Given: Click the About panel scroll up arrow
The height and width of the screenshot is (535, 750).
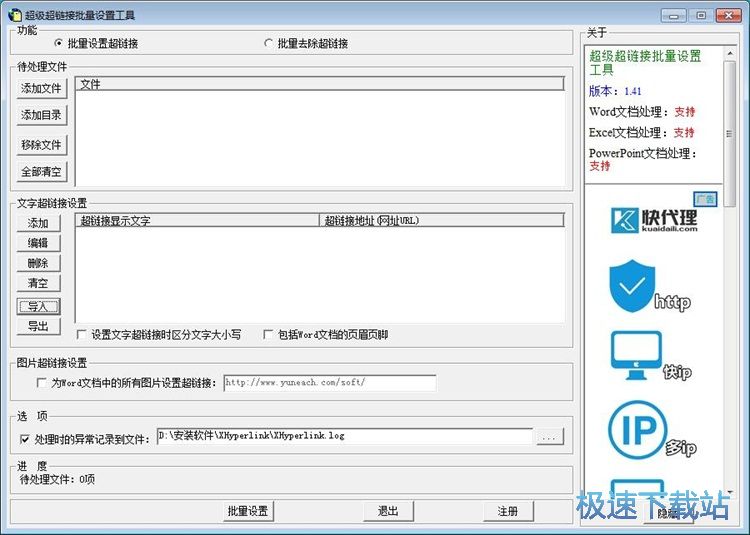Looking at the screenshot, I should pos(729,54).
